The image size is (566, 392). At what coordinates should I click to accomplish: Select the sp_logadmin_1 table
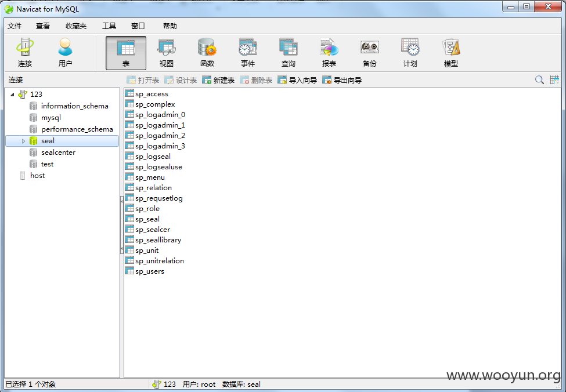tap(160, 125)
